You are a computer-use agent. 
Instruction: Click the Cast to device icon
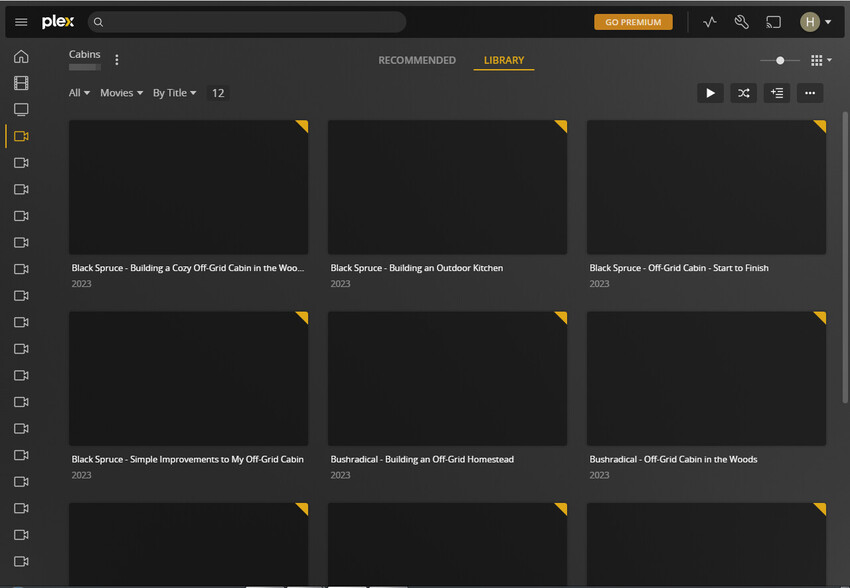coord(773,22)
